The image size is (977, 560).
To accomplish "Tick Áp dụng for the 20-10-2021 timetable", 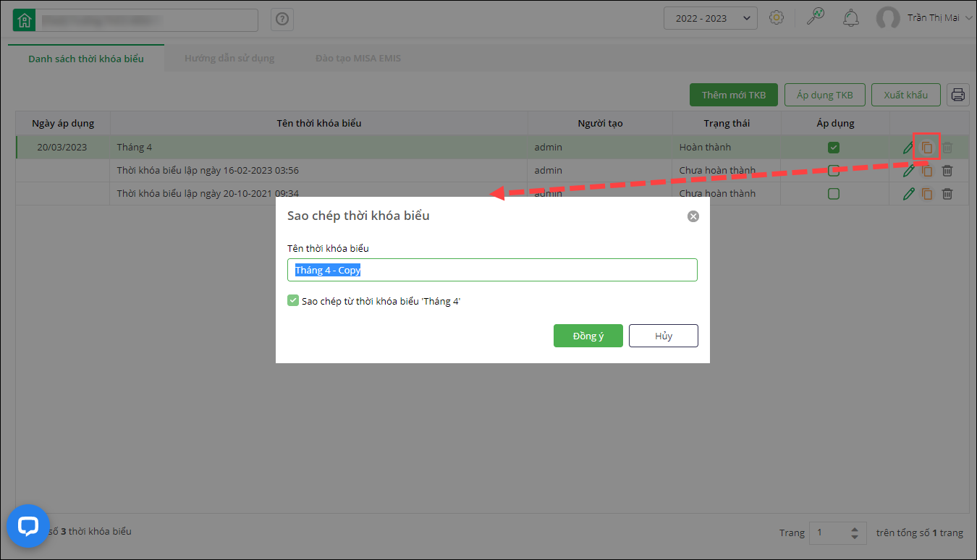I will pos(834,194).
